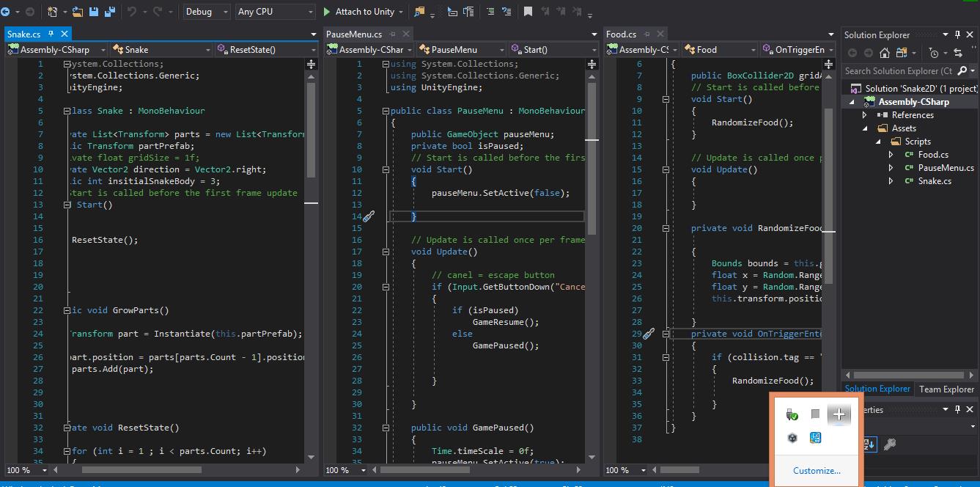
Task: Click the Customize... link in tray popup
Action: pyautogui.click(x=817, y=471)
